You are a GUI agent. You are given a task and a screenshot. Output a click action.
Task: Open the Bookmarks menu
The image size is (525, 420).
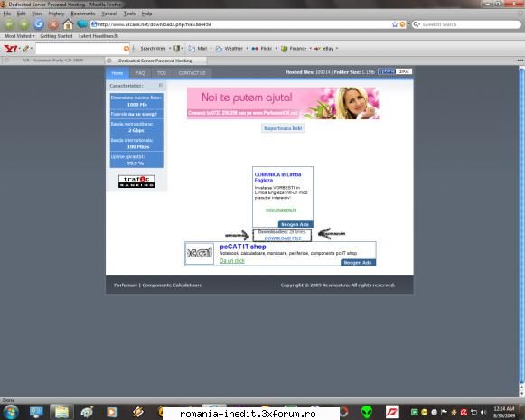click(x=83, y=14)
